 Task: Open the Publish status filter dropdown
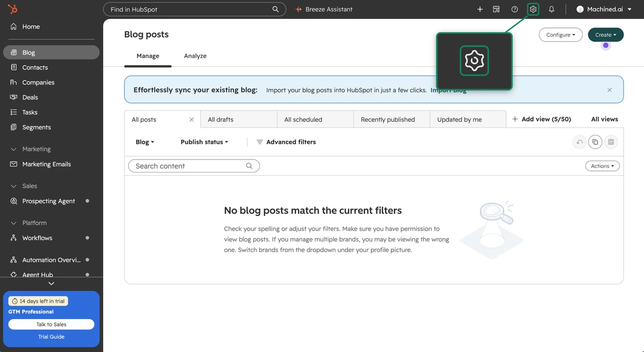tap(204, 142)
